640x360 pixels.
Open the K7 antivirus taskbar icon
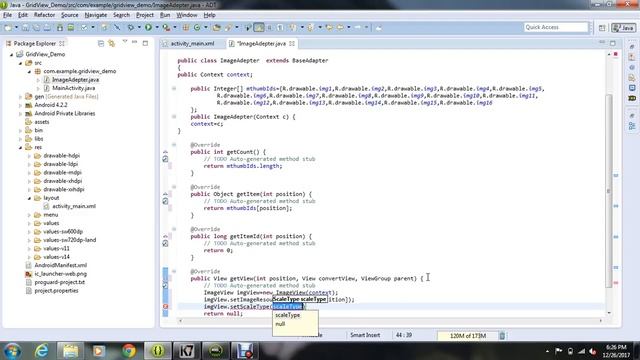coord(187,351)
